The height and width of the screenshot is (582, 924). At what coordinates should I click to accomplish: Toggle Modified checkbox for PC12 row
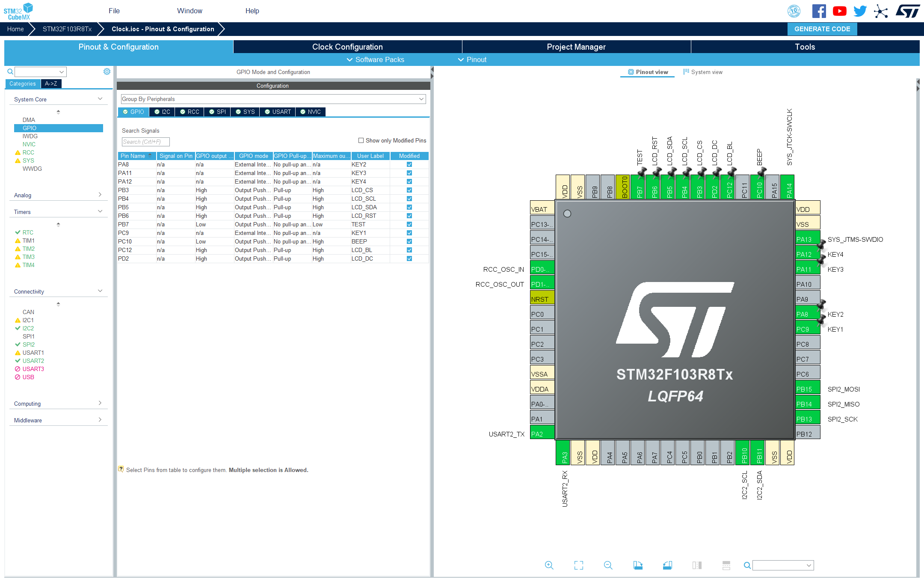(x=409, y=250)
